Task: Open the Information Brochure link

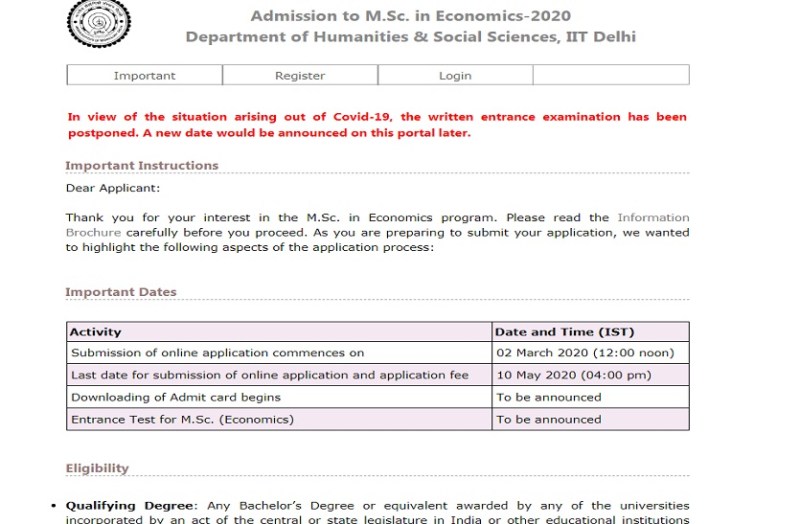Action: pyautogui.click(x=653, y=218)
